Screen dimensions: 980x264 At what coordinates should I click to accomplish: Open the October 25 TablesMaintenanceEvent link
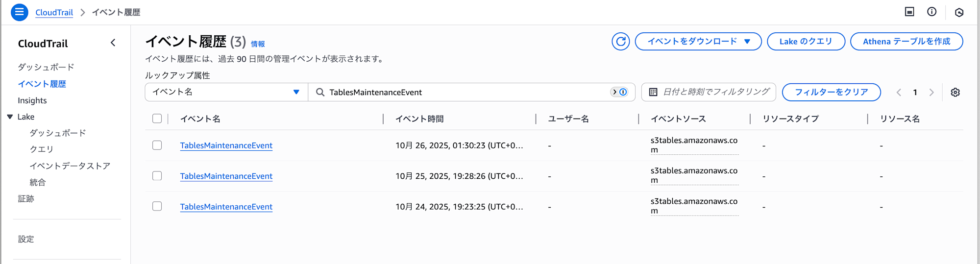pos(226,176)
